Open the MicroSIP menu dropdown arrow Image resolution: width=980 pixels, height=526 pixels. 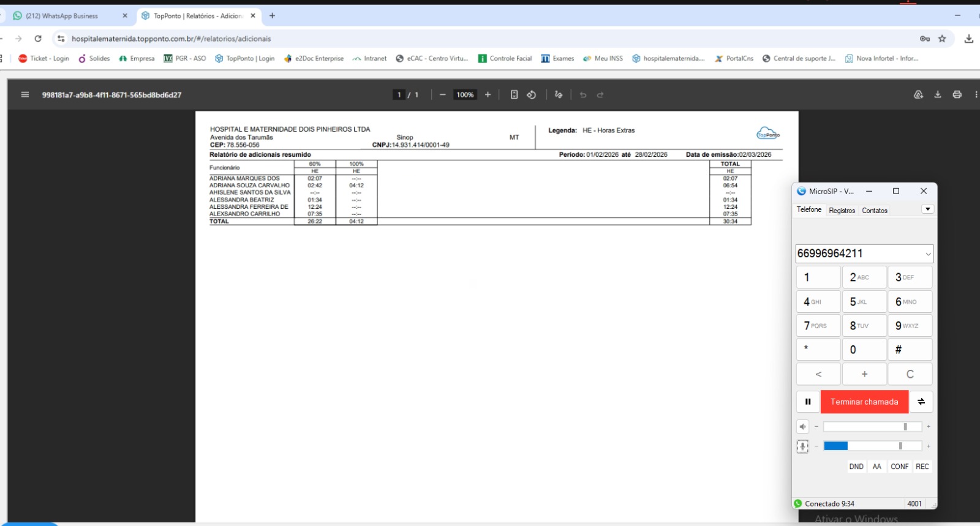coord(928,209)
